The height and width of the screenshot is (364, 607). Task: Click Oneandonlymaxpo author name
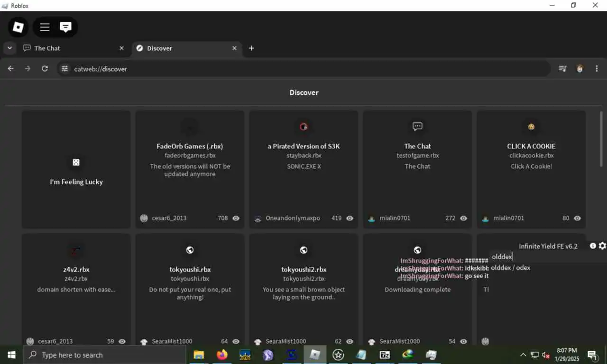[x=293, y=218]
